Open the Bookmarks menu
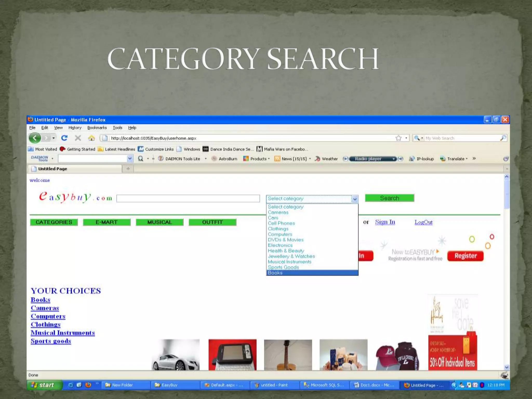 click(97, 128)
